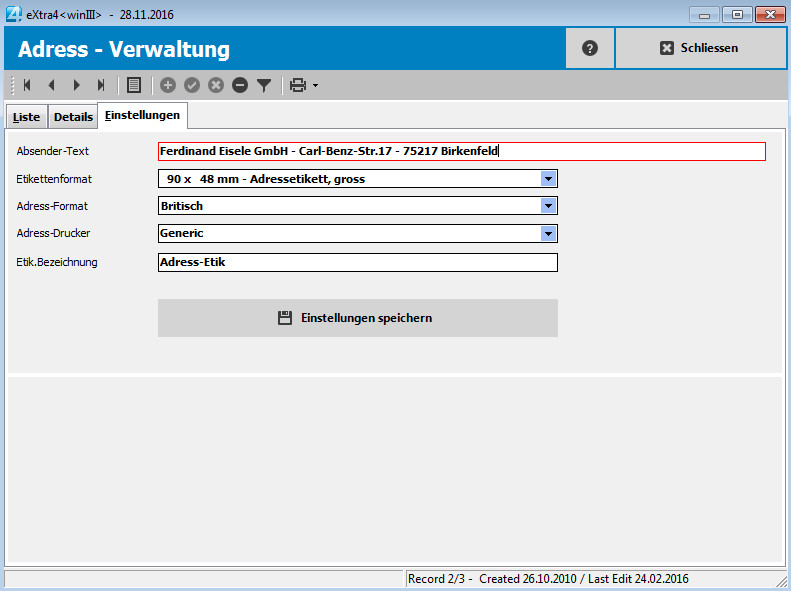Screen dimensions: 791x591
Task: Click the printer icon in toolbar
Action: click(x=298, y=86)
